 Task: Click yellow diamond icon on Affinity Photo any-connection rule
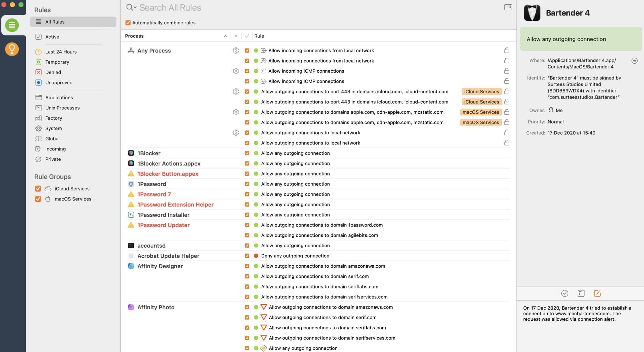click(263, 348)
